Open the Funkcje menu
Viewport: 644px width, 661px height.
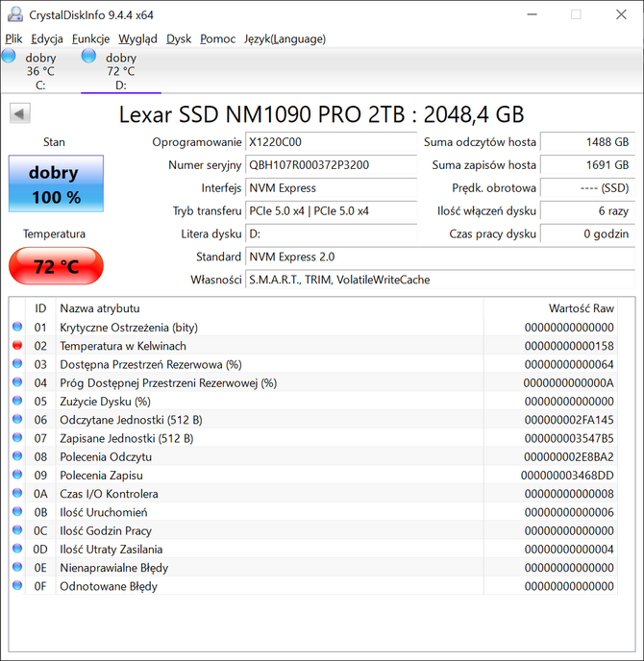click(x=90, y=38)
